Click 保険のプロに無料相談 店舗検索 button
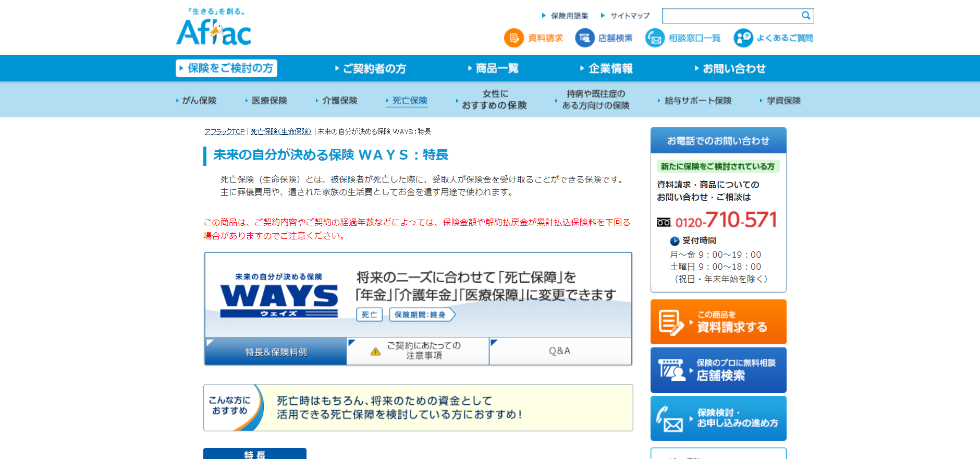The image size is (980, 459). (718, 370)
